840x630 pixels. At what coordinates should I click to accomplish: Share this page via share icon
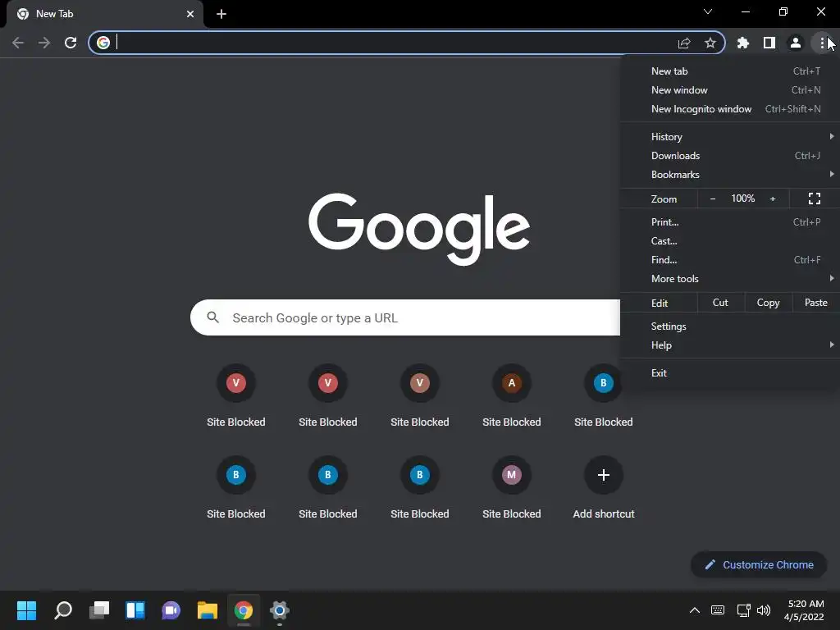pyautogui.click(x=684, y=43)
